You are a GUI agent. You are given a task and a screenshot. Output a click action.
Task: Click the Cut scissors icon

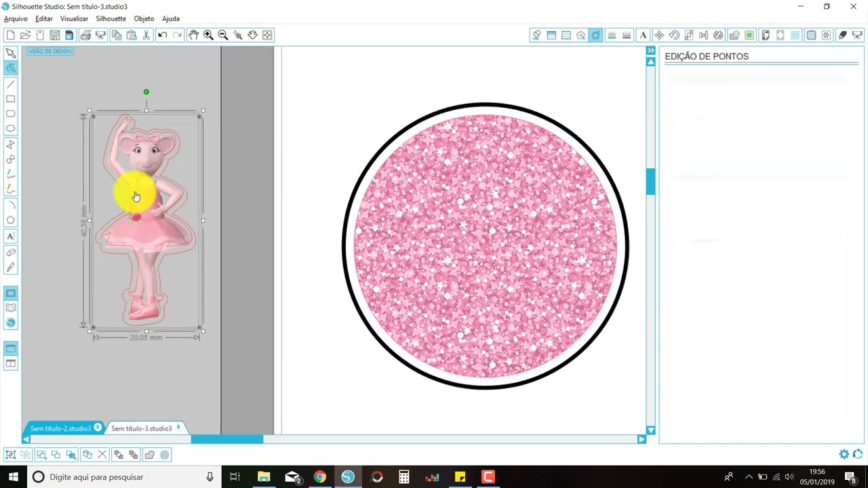146,35
